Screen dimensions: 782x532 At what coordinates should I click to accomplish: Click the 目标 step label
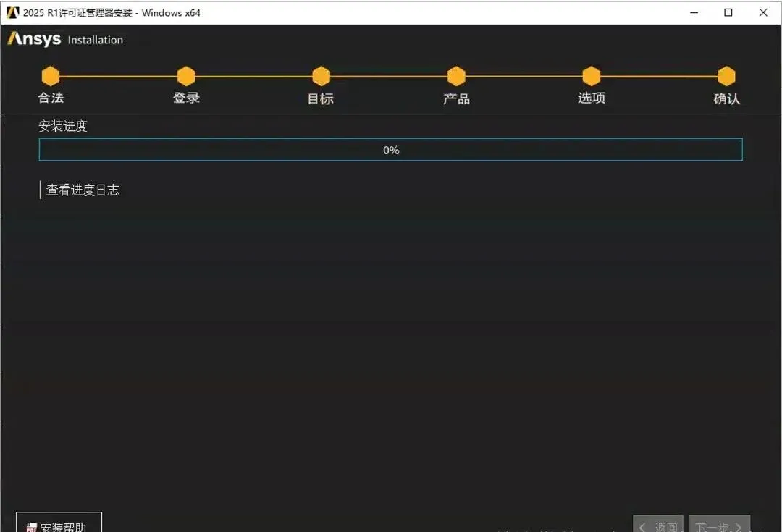[x=321, y=98]
